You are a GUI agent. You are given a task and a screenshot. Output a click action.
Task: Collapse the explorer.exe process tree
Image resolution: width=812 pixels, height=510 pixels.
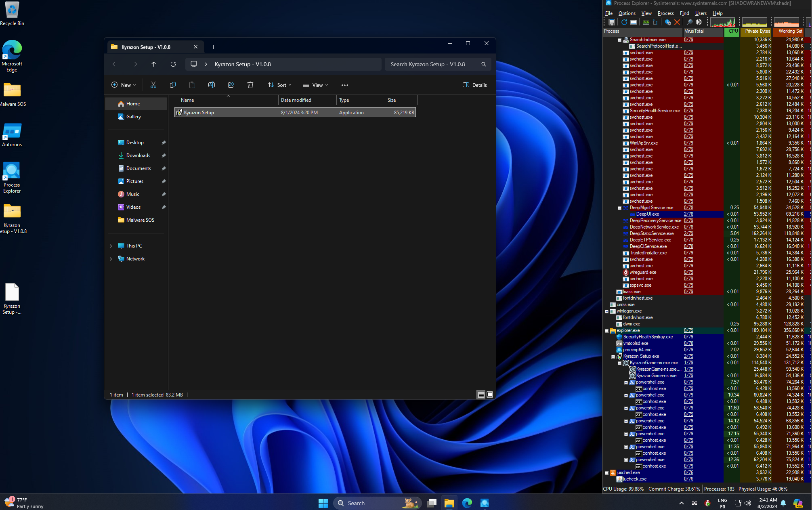tap(606, 331)
